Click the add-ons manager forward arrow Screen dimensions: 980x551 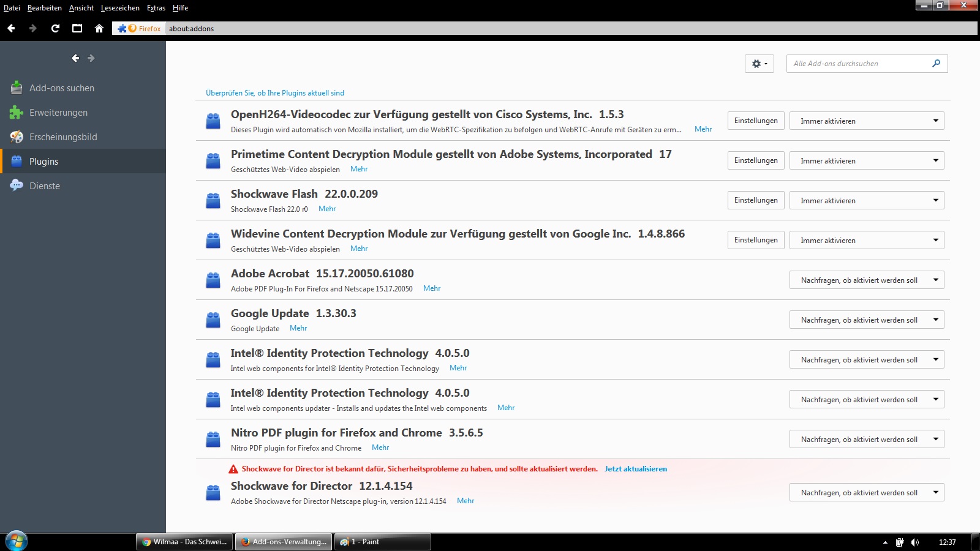(x=91, y=58)
